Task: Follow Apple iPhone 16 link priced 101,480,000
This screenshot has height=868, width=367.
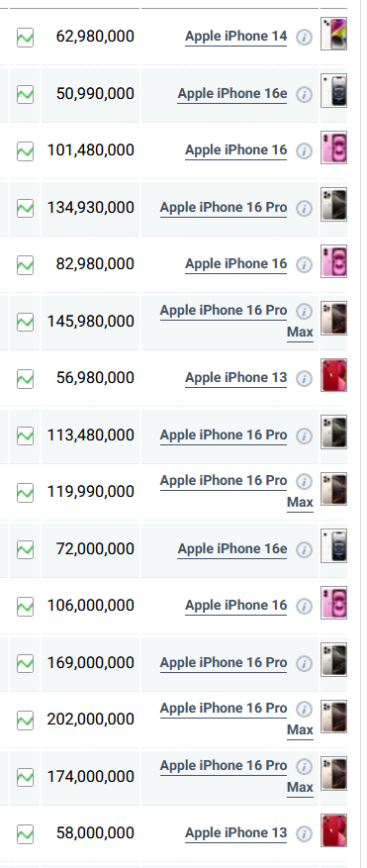Action: tap(235, 150)
